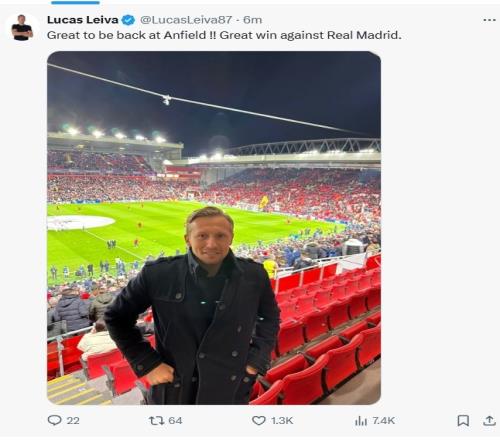Like the tweet with the heart icon
Viewport: 500px width, 440px height.
tap(259, 421)
